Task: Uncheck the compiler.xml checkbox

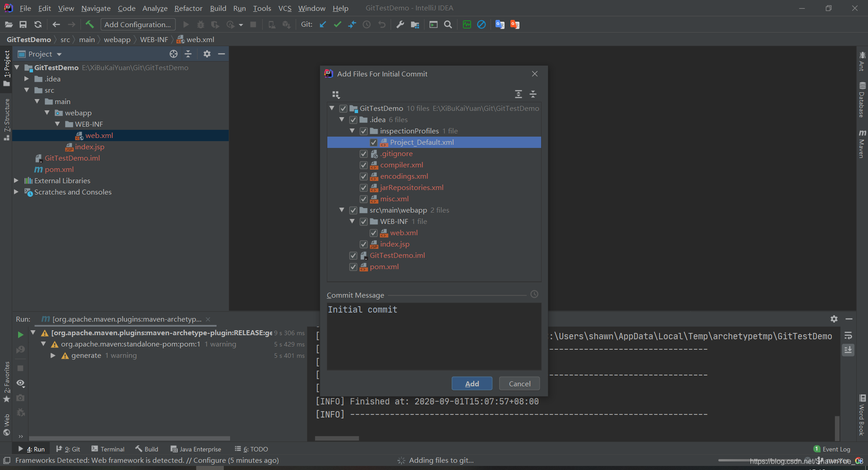Action: 363,165
